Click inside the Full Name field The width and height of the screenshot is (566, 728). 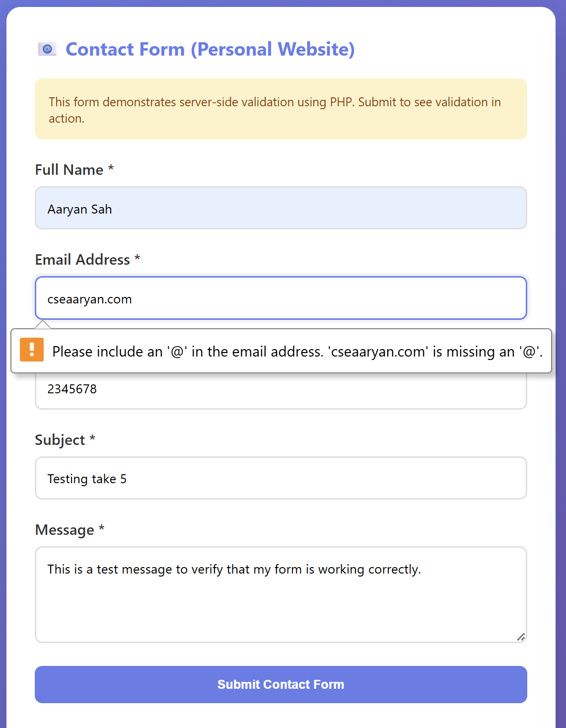tap(281, 208)
